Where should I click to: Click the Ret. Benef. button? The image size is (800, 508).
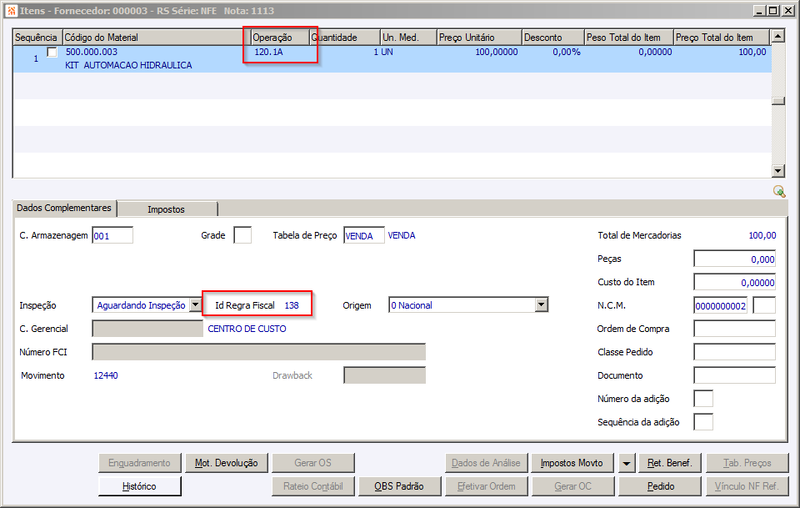coord(670,463)
